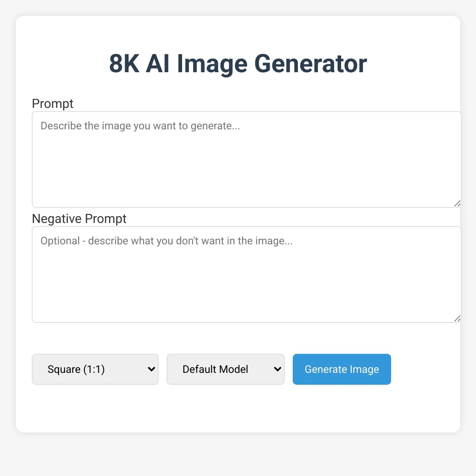Click the "Optional - describe what you don't want" placeholder

[166, 241]
